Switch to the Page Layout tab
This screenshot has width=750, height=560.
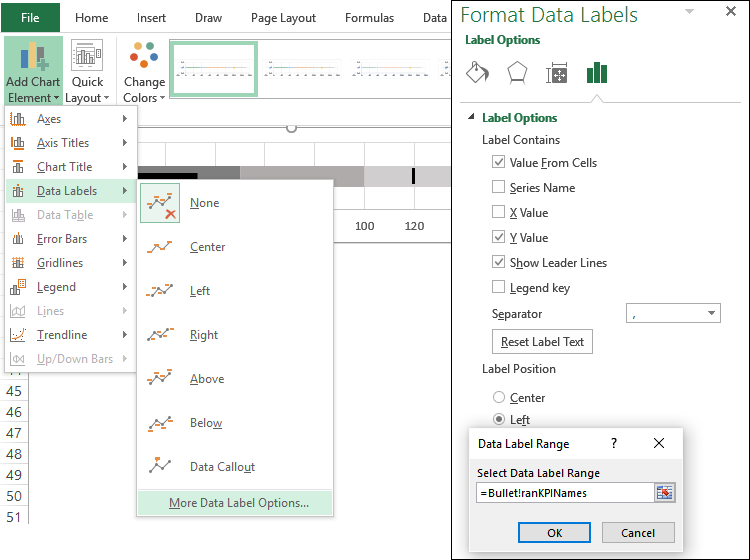tap(283, 18)
